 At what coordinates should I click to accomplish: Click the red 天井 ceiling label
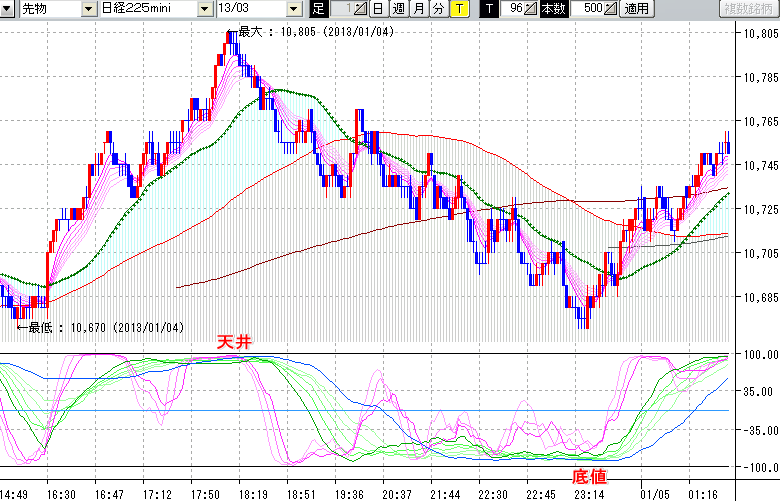(x=235, y=342)
